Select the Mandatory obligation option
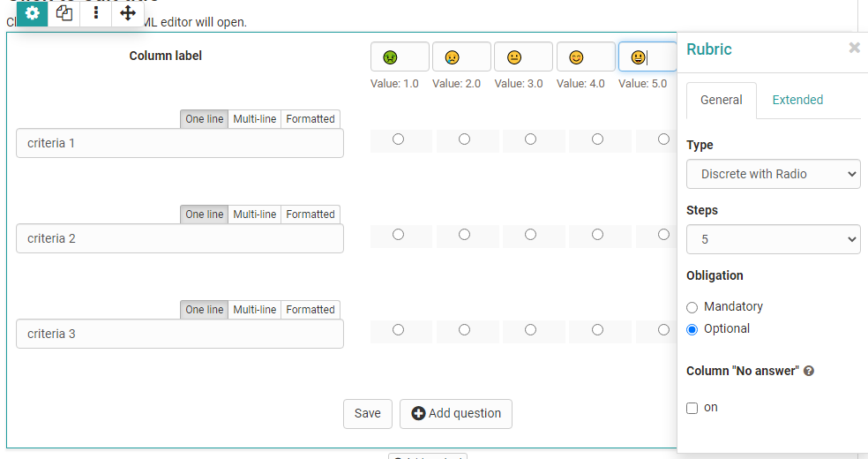Image resolution: width=868 pixels, height=459 pixels. (x=692, y=307)
